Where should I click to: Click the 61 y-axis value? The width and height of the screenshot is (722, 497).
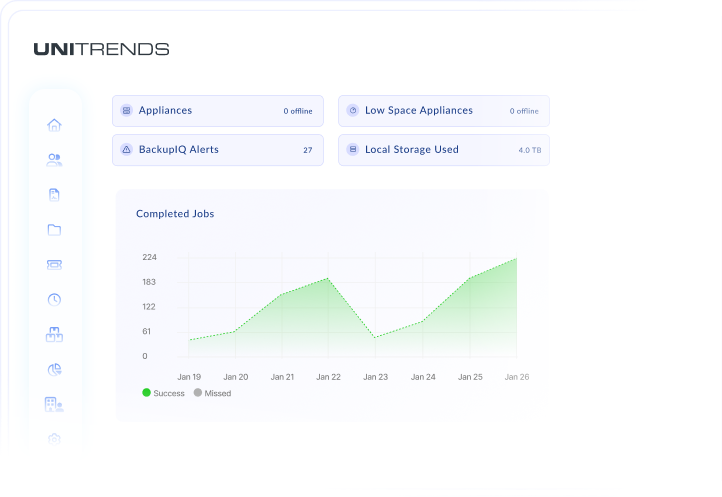coord(146,331)
